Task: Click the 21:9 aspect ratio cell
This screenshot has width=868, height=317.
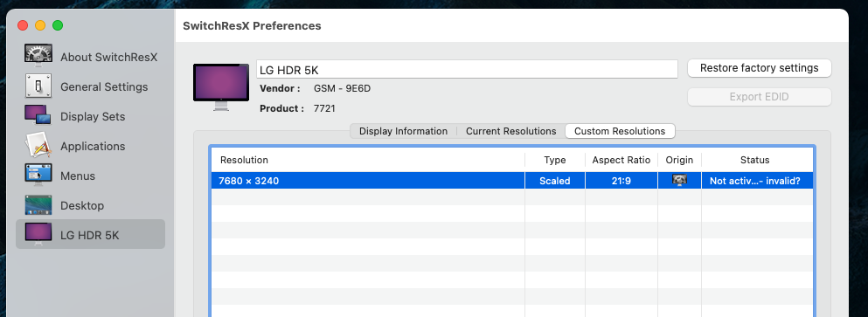Action: [x=621, y=181]
